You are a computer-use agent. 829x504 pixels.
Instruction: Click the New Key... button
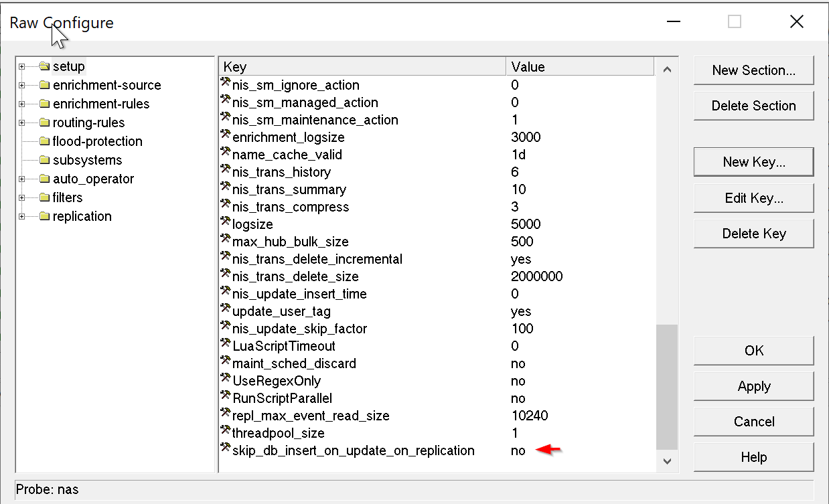click(x=753, y=162)
